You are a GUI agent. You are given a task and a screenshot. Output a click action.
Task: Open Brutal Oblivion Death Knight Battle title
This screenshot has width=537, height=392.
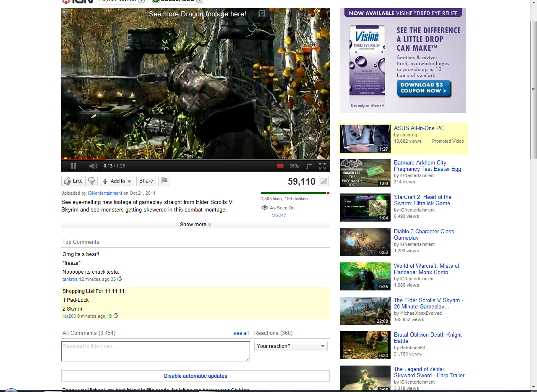[x=428, y=338]
